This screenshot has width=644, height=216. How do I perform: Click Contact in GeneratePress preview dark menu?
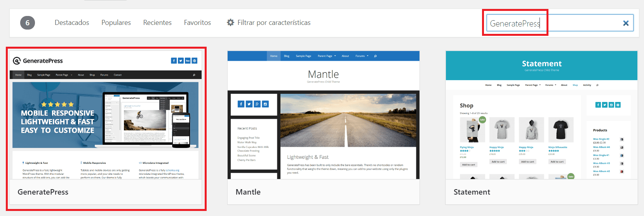point(118,75)
